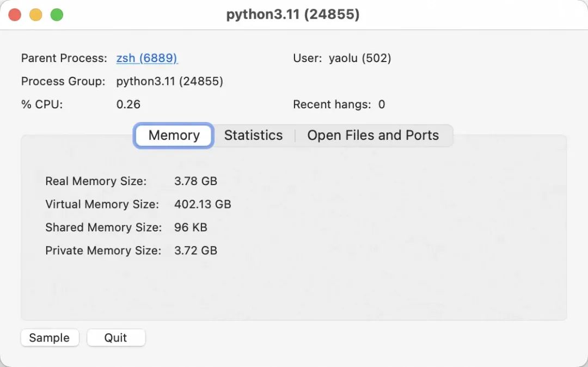Click the % CPU value 0.26
The image size is (588, 367).
click(128, 105)
